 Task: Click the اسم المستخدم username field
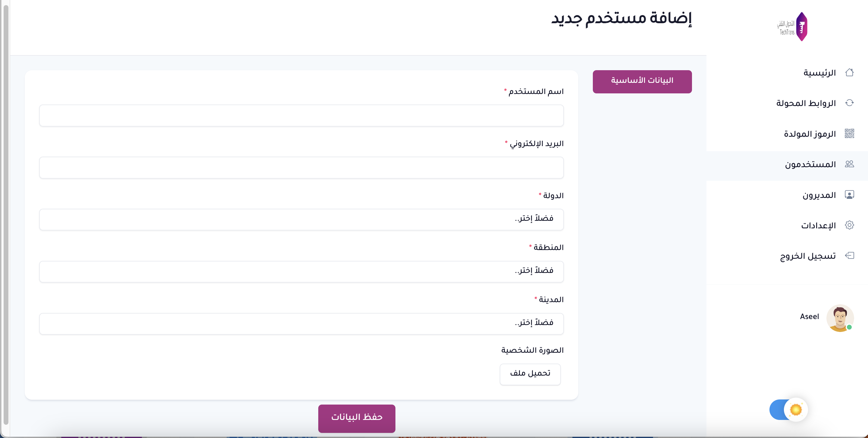click(301, 115)
